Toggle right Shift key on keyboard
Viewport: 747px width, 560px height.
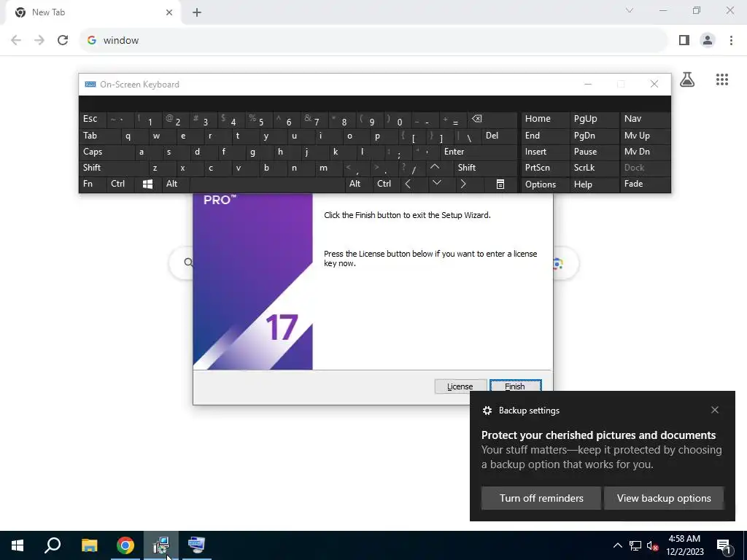(486, 168)
